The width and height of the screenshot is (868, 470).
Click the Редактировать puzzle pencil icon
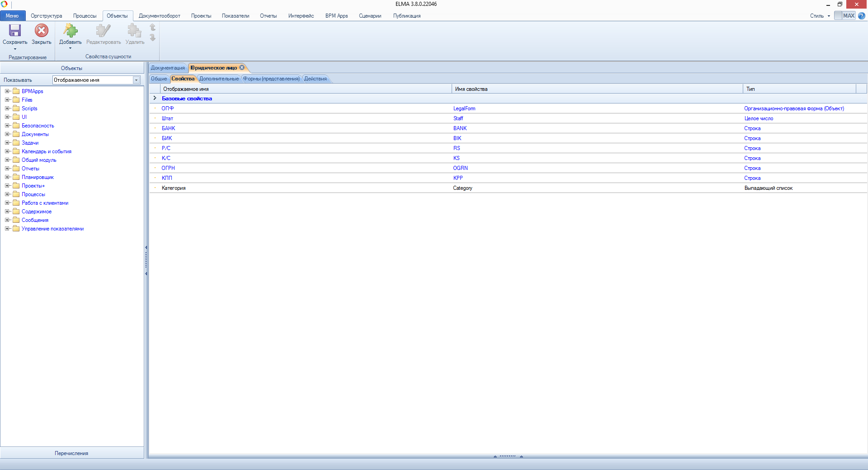103,30
